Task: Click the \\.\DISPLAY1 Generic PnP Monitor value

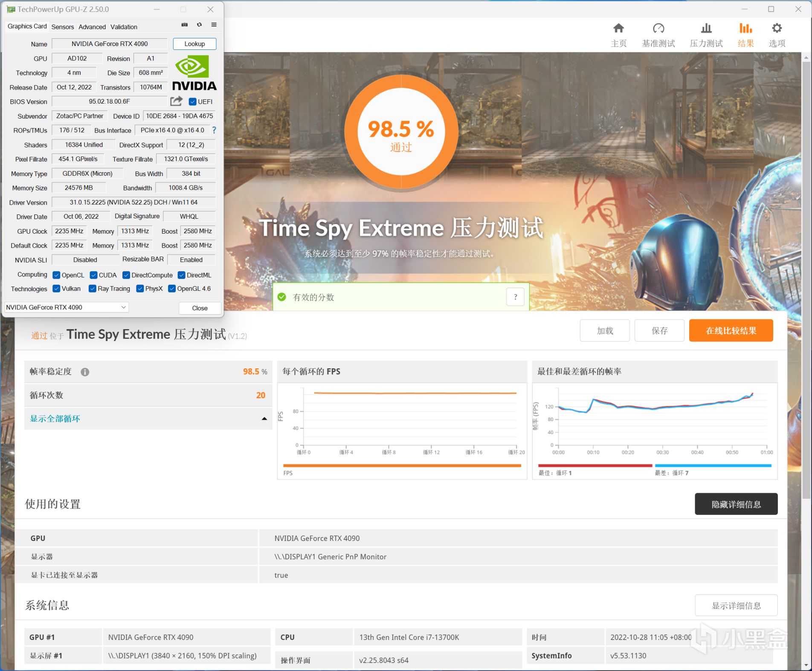Action: tap(331, 557)
